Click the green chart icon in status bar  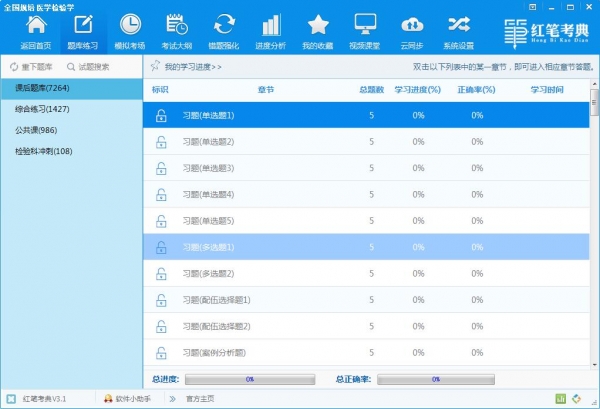point(561,399)
